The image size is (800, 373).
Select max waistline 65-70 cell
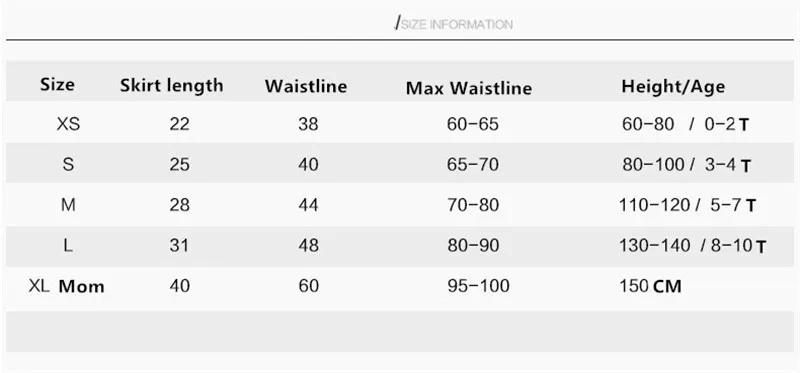pyautogui.click(x=472, y=164)
